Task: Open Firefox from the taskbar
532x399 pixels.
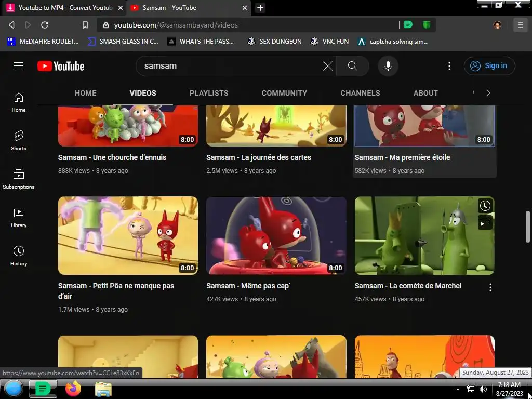Action: pyautogui.click(x=73, y=389)
